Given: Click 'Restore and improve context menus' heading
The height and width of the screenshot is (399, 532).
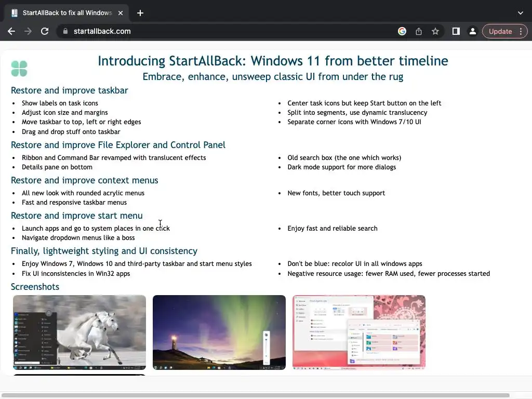Looking at the screenshot, I should pyautogui.click(x=85, y=180).
